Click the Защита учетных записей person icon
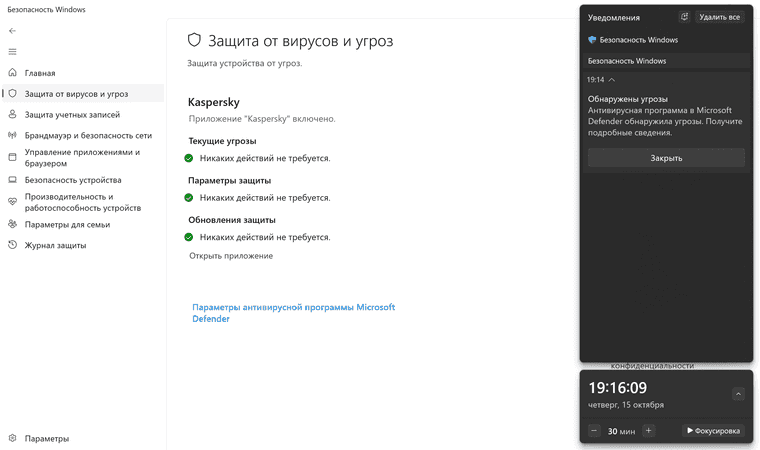This screenshot has width=760, height=450. 13,114
